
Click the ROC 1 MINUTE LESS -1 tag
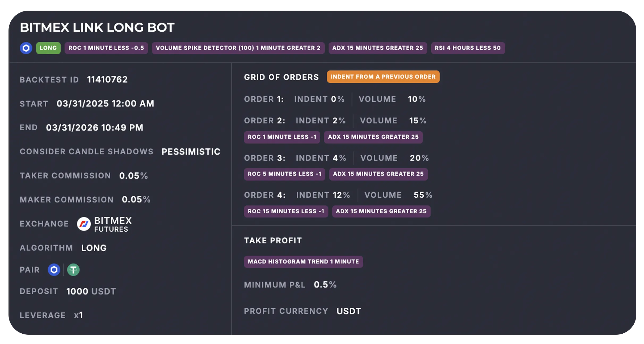point(282,137)
